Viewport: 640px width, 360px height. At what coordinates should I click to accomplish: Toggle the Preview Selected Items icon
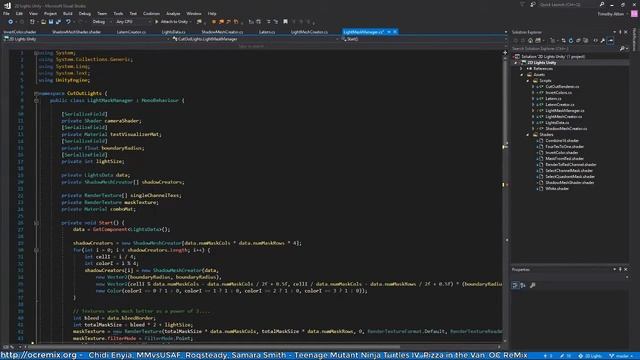[611, 40]
